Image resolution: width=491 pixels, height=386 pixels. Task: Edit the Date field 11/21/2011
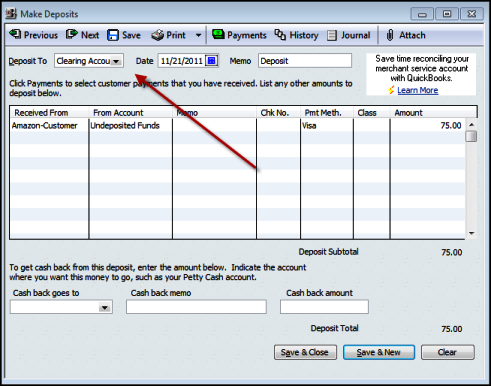(x=182, y=61)
